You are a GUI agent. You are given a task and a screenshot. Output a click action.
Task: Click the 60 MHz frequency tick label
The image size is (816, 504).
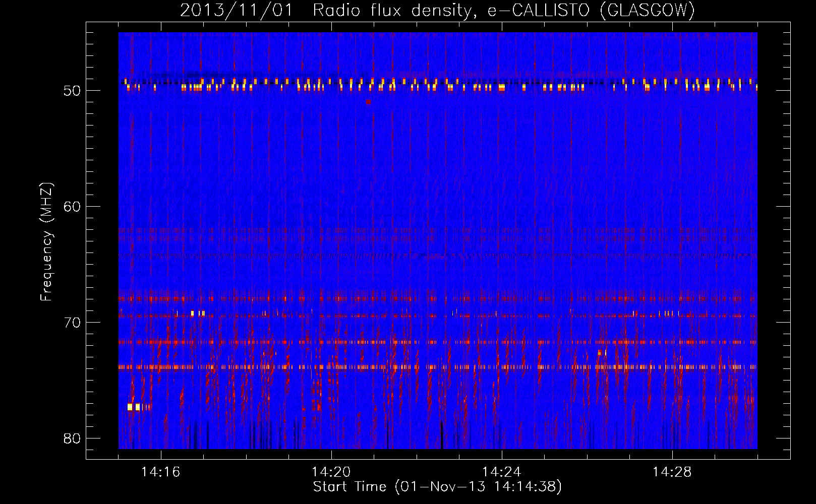(x=72, y=207)
